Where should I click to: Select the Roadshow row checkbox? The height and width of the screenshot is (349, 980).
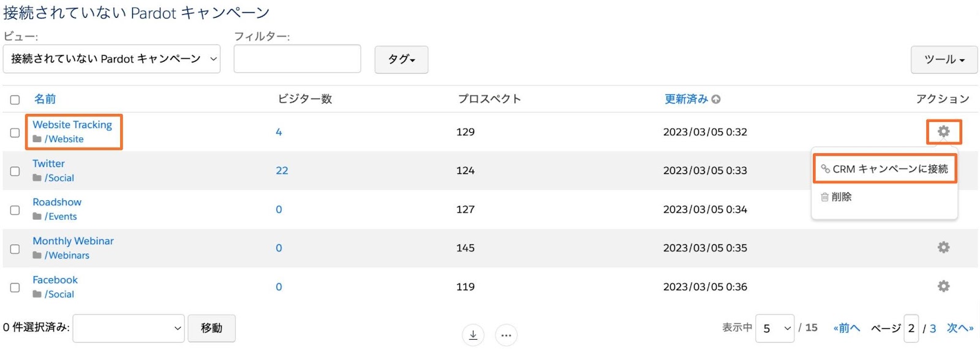15,210
